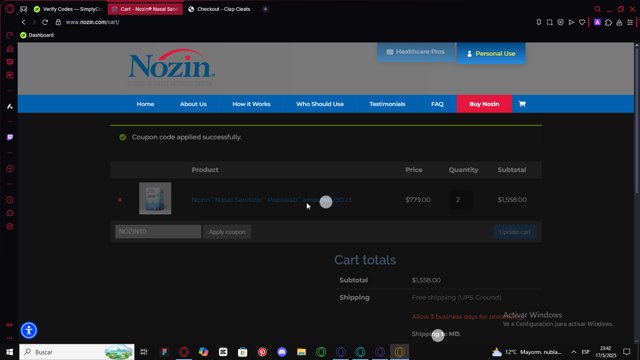The width and height of the screenshot is (640, 360).
Task: Open clock and date in taskbar
Action: tap(606, 352)
